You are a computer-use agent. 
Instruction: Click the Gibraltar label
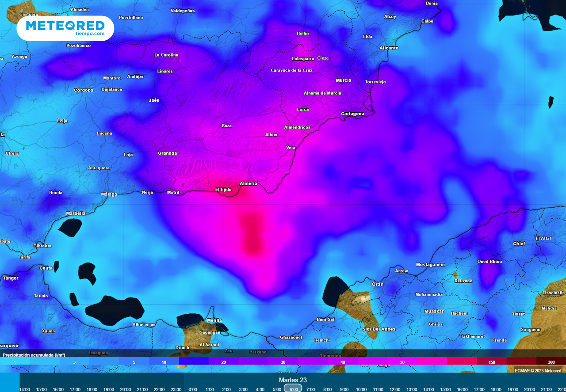click(42, 246)
